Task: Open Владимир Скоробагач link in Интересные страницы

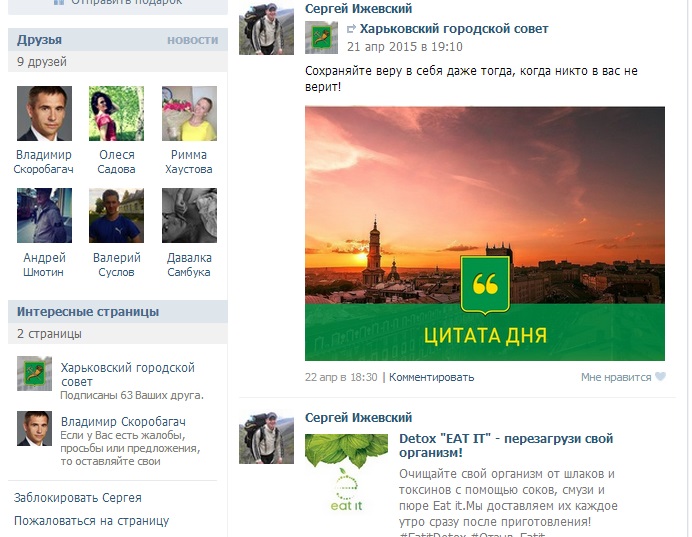Action: (123, 421)
